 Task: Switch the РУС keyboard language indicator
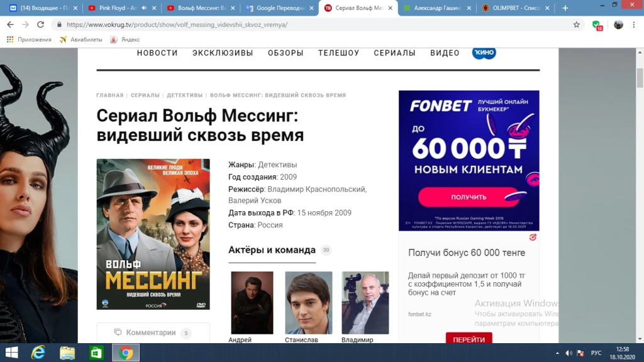coord(596,353)
